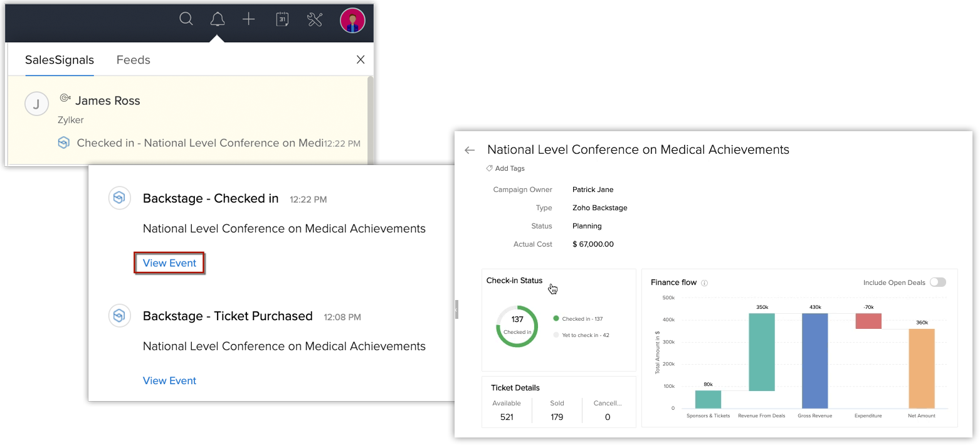Click the red Expenditure bar

(x=868, y=321)
